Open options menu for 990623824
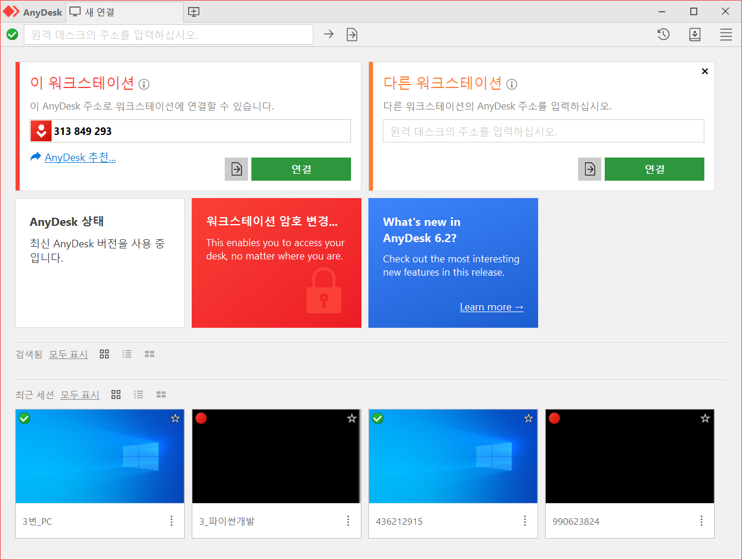This screenshot has height=560, width=742. 701,521
